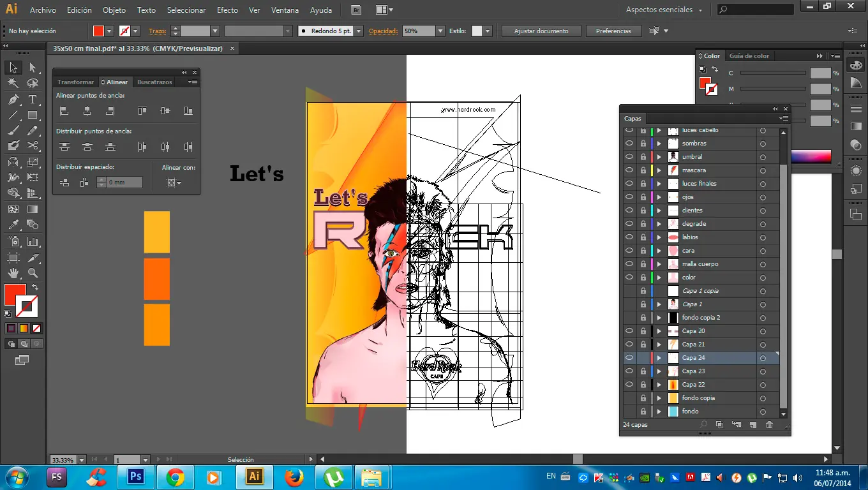Open the fill color dropdown in control bar

coord(109,31)
